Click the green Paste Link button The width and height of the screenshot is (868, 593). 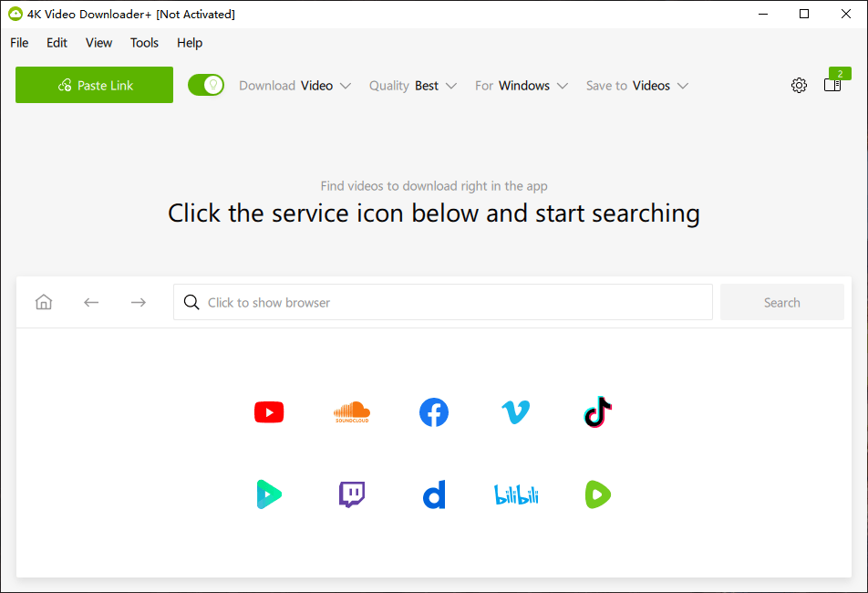point(94,85)
